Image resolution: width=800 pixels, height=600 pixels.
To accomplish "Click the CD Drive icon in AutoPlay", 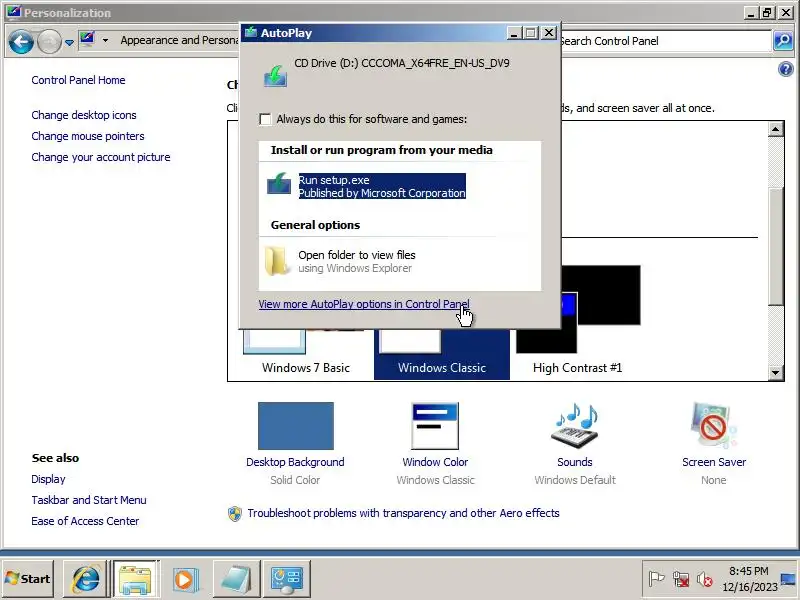I will 276,76.
